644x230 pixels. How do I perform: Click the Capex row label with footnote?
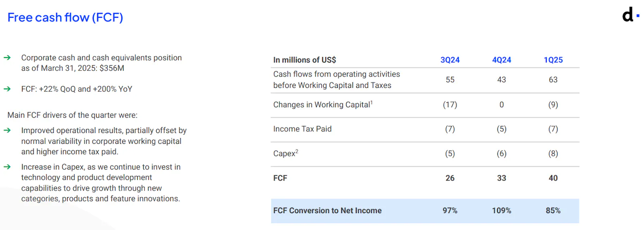click(286, 153)
